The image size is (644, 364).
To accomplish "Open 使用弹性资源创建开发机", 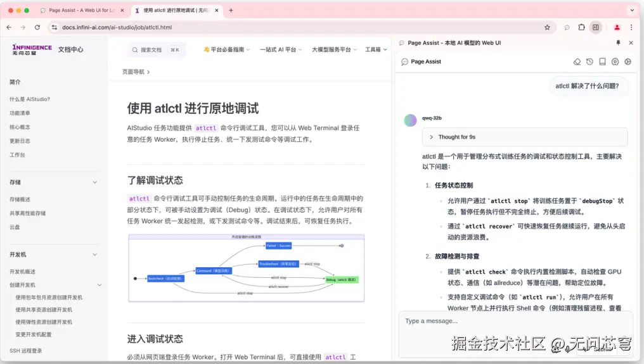I will pos(44,322).
